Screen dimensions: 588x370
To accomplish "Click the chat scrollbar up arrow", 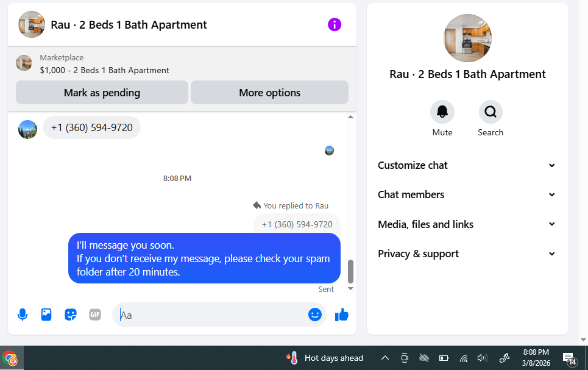I will [350, 117].
